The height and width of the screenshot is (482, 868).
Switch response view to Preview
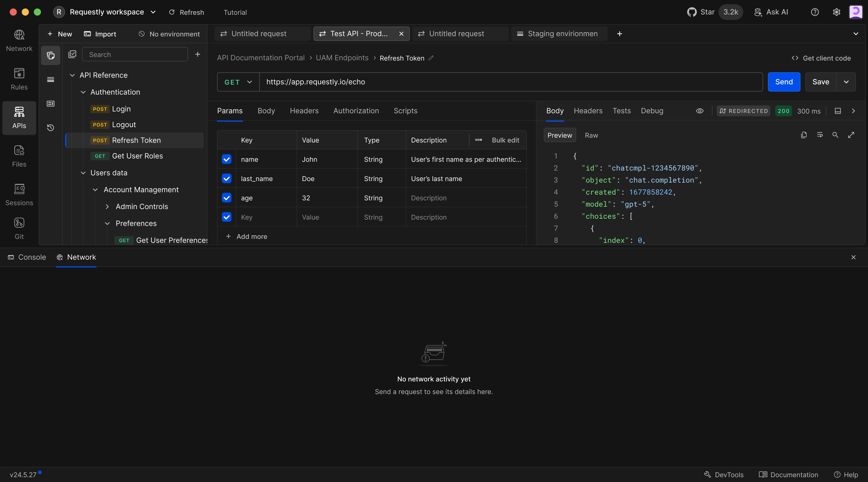[x=560, y=135]
